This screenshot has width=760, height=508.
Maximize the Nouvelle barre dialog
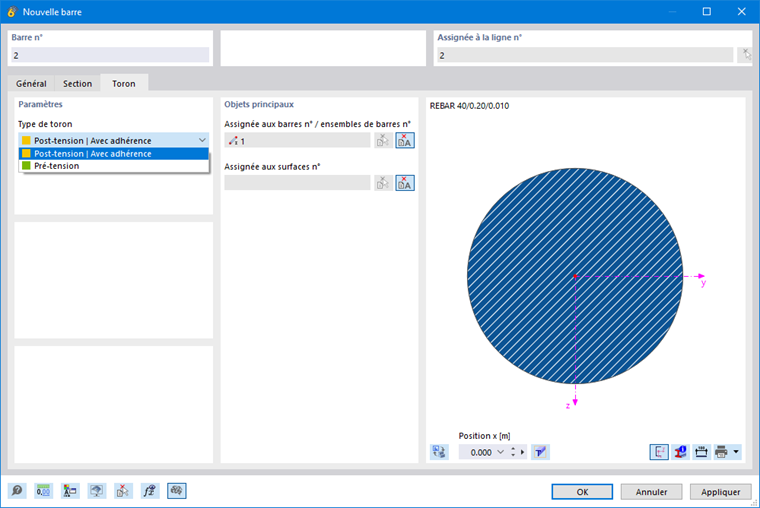pos(707,12)
